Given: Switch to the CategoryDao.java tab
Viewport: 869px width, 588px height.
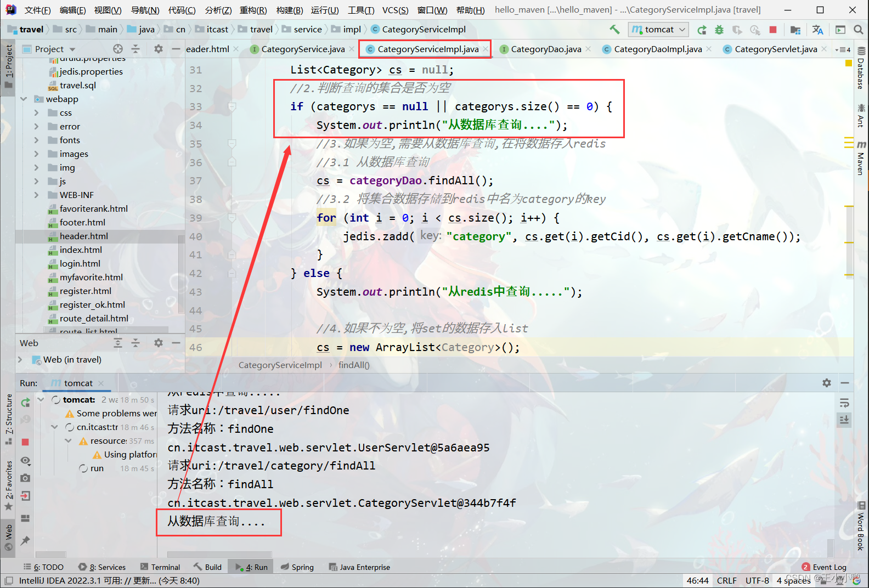Looking at the screenshot, I should click(x=546, y=49).
